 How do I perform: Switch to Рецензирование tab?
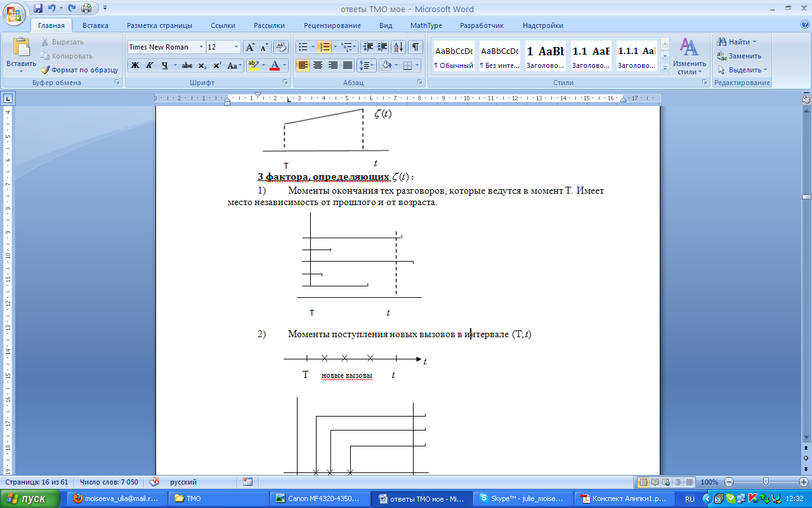332,25
